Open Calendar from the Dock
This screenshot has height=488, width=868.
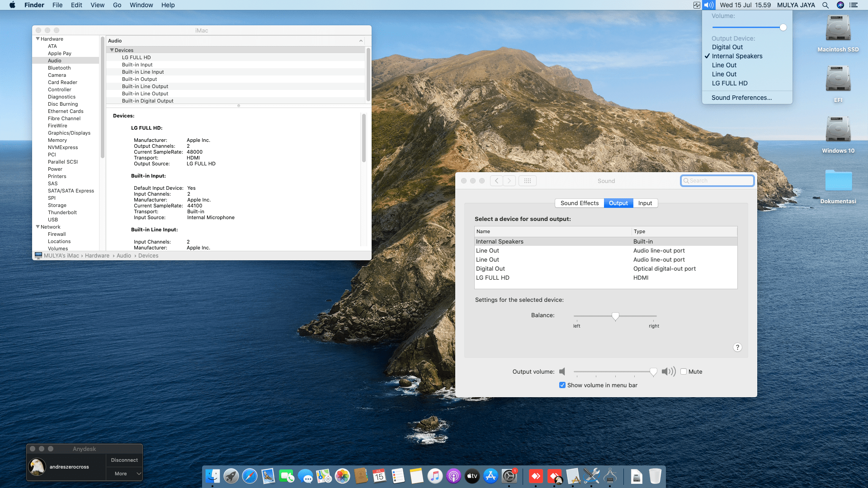pyautogui.click(x=379, y=476)
